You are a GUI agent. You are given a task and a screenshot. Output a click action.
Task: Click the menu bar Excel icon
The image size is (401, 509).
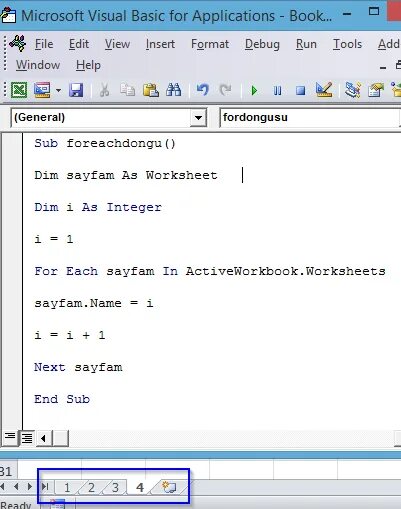[18, 43]
